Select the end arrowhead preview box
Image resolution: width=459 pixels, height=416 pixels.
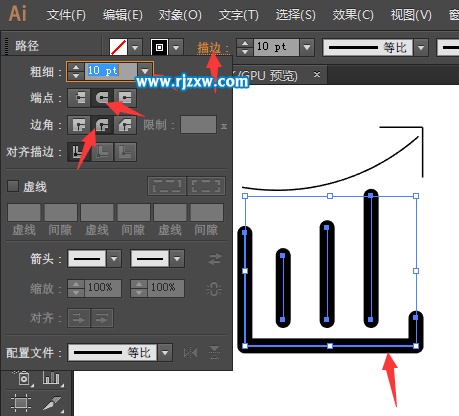click(x=150, y=259)
